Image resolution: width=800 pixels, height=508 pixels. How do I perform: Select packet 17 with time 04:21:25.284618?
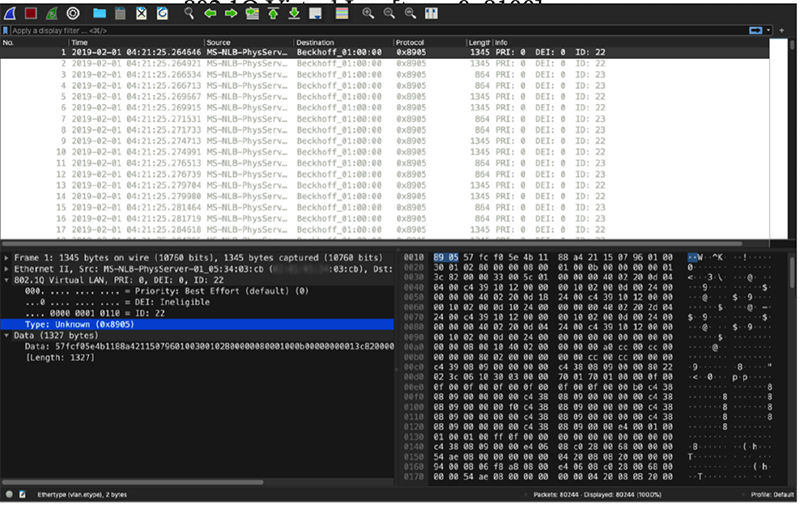point(385,230)
